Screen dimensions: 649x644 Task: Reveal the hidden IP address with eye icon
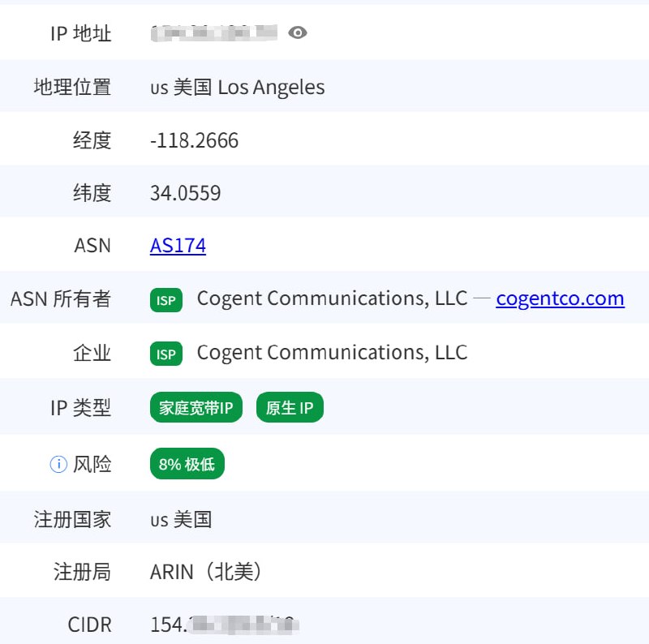click(x=297, y=32)
